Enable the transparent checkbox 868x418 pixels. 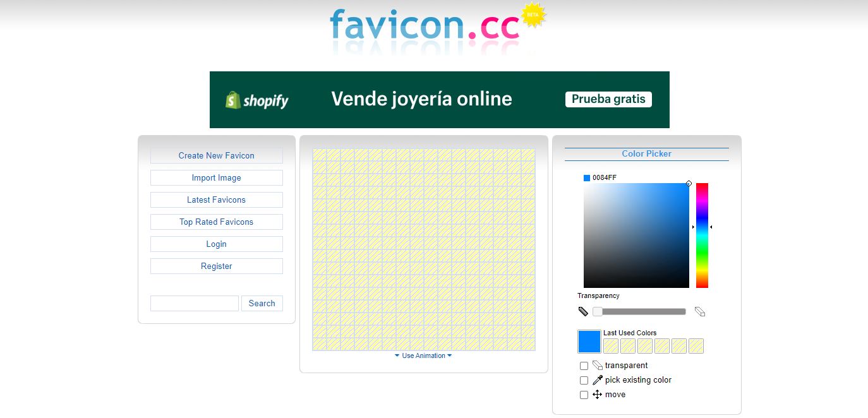[x=584, y=365]
